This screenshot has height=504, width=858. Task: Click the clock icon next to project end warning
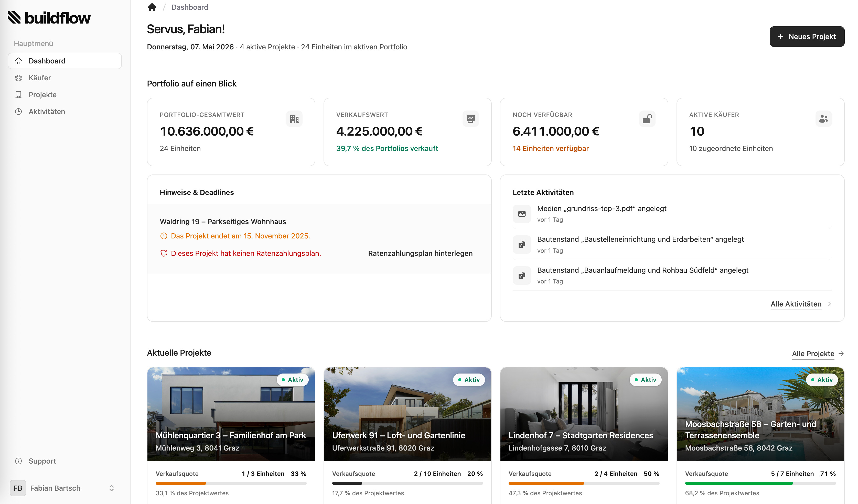point(164,236)
